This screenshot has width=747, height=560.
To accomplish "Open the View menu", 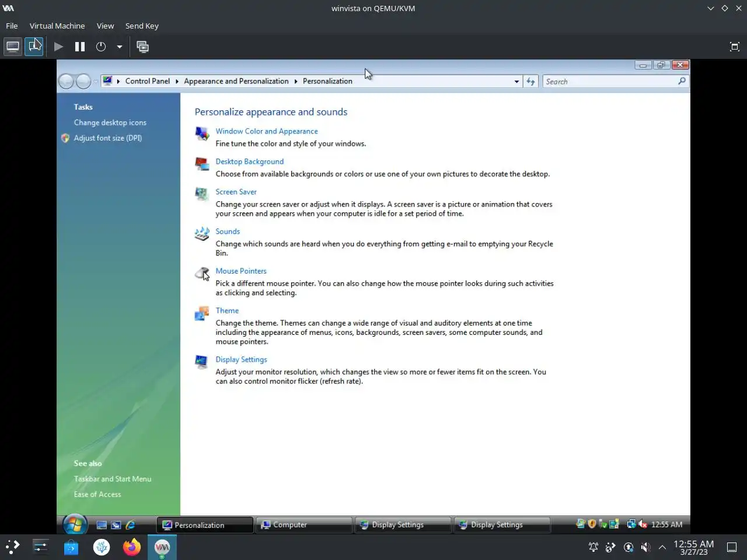I will [105, 26].
